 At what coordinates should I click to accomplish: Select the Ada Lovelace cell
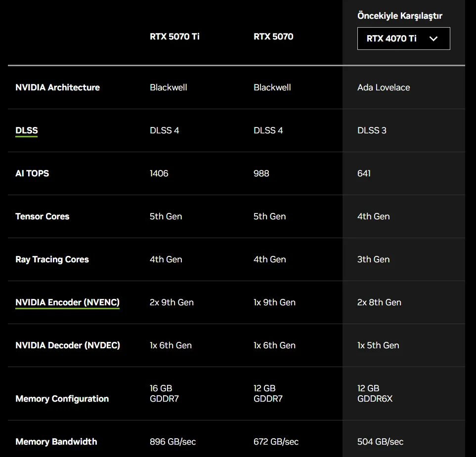pos(384,87)
